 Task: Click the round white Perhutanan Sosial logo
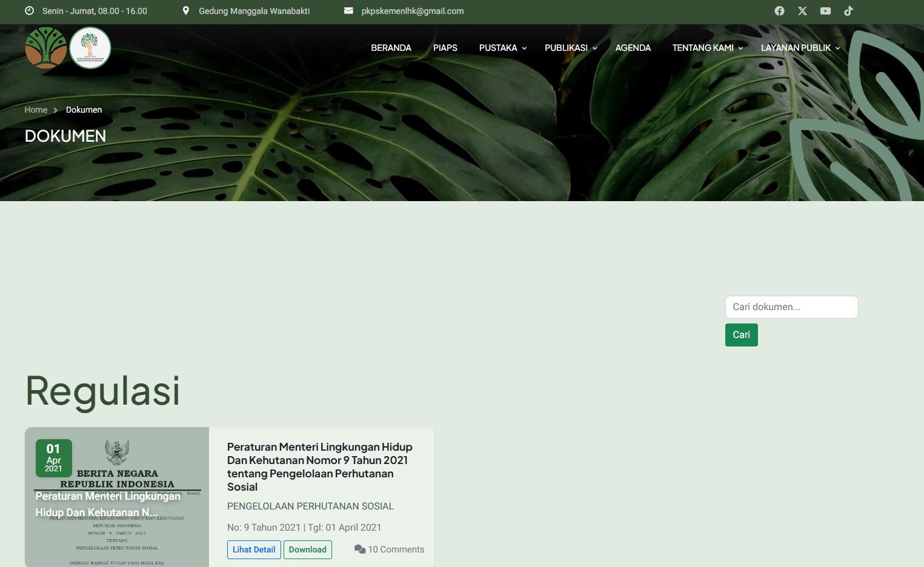[x=90, y=48]
